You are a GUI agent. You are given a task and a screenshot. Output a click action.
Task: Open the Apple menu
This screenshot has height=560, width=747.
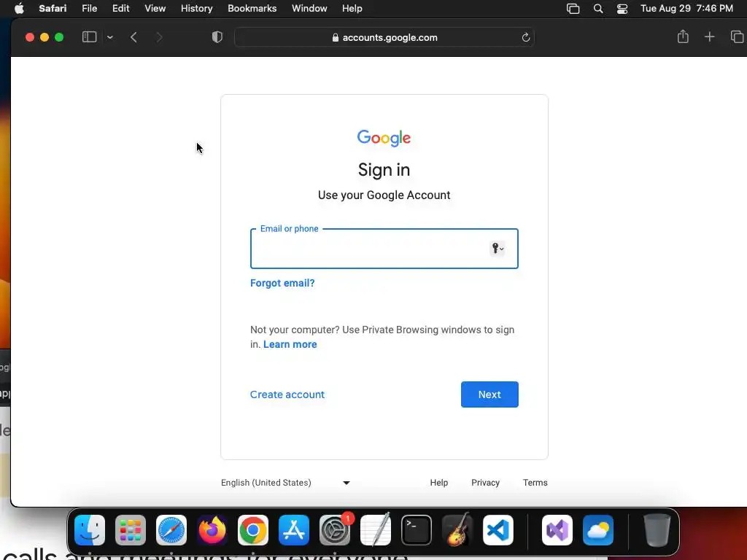pyautogui.click(x=19, y=8)
